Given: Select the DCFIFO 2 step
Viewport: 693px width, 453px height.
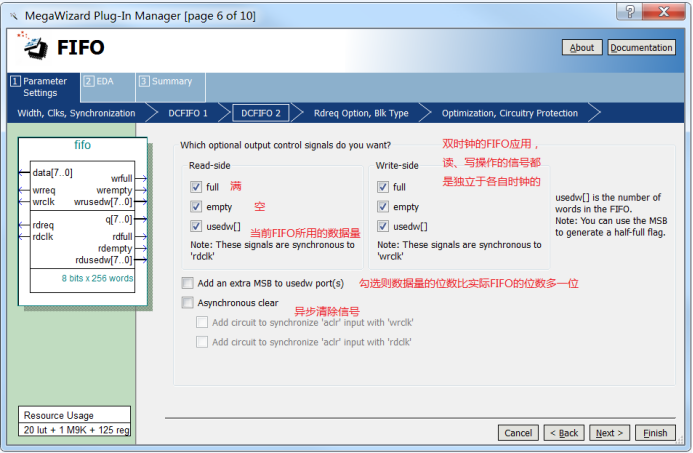Looking at the screenshot, I should point(261,113).
